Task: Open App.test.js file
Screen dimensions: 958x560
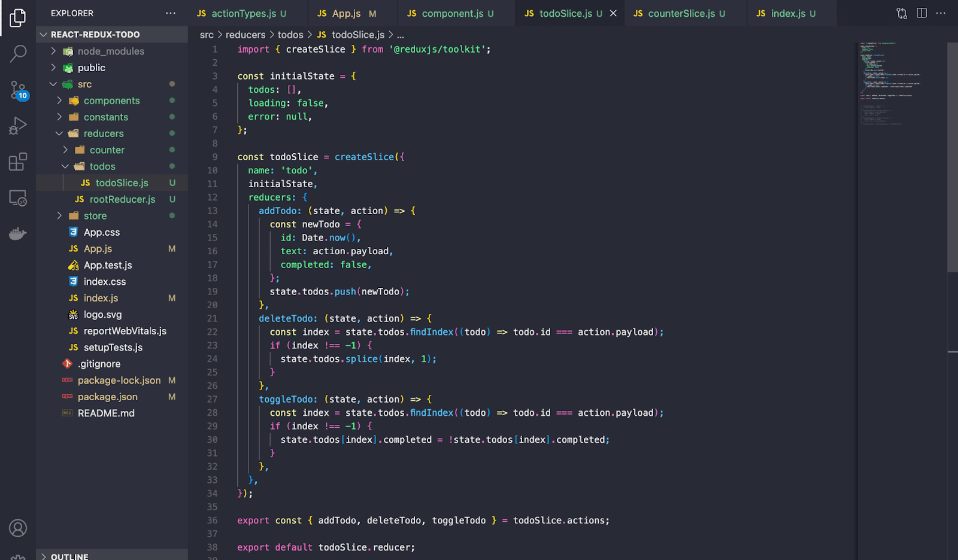Action: click(112, 265)
